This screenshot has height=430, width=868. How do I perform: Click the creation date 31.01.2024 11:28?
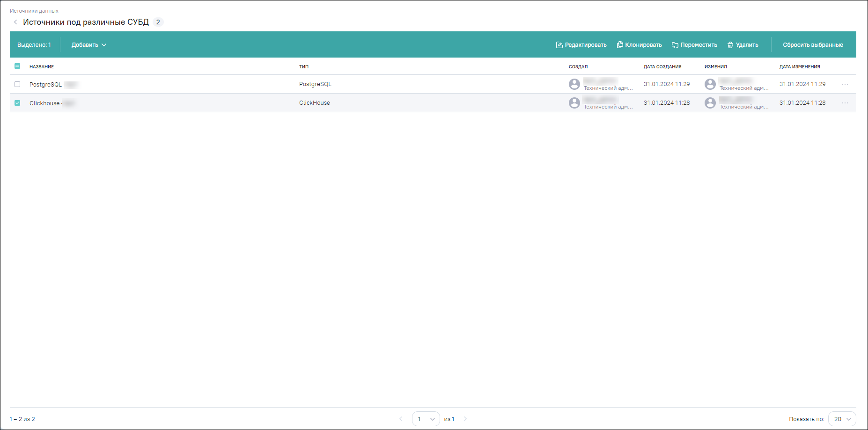pos(667,103)
